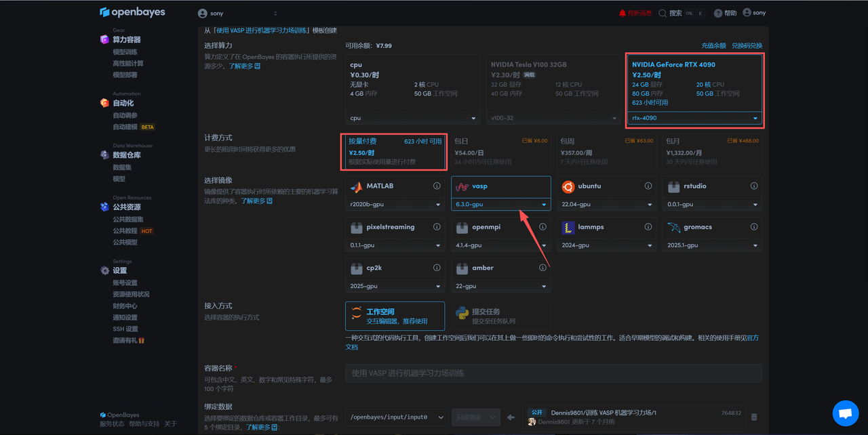Open the MATLAB r2020b-gpu version dropdown
The height and width of the screenshot is (435, 868).
tap(395, 204)
